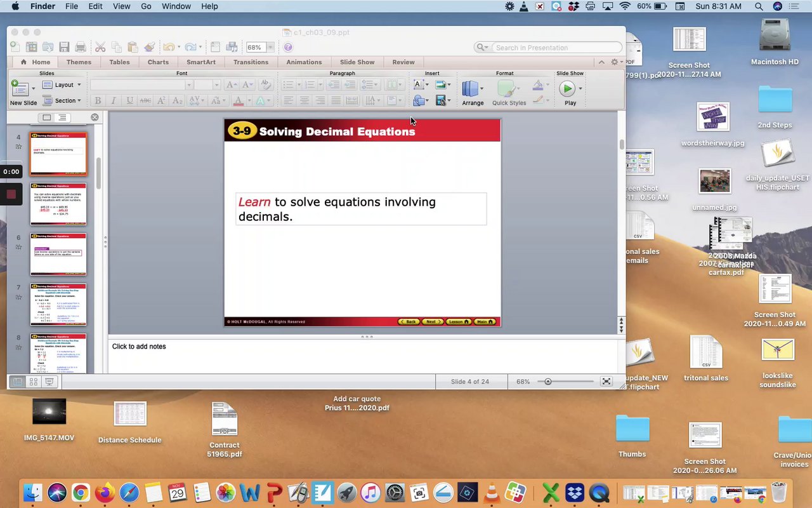Click the Lesson button on the slide

click(x=459, y=322)
